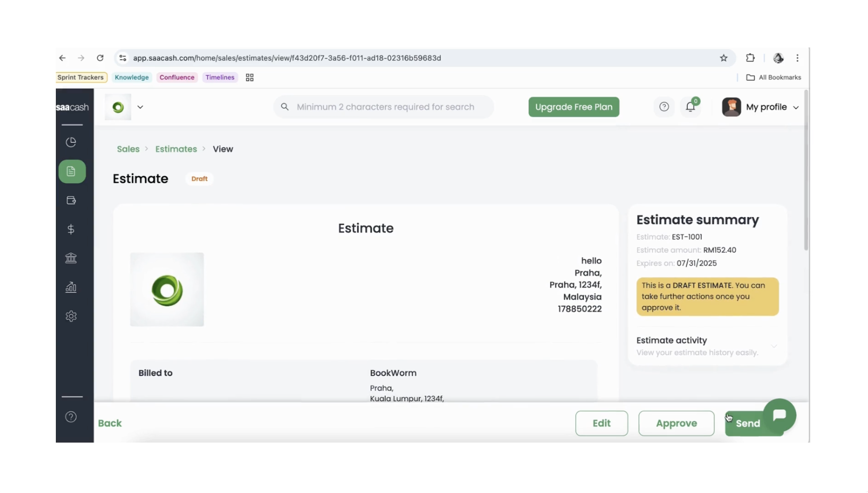This screenshot has height=493, width=868.
Task: Open the chat support bubble
Action: pyautogui.click(x=779, y=415)
